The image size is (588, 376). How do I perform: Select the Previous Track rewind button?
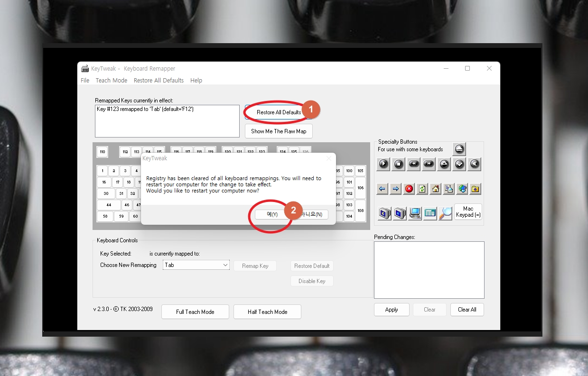(x=414, y=164)
